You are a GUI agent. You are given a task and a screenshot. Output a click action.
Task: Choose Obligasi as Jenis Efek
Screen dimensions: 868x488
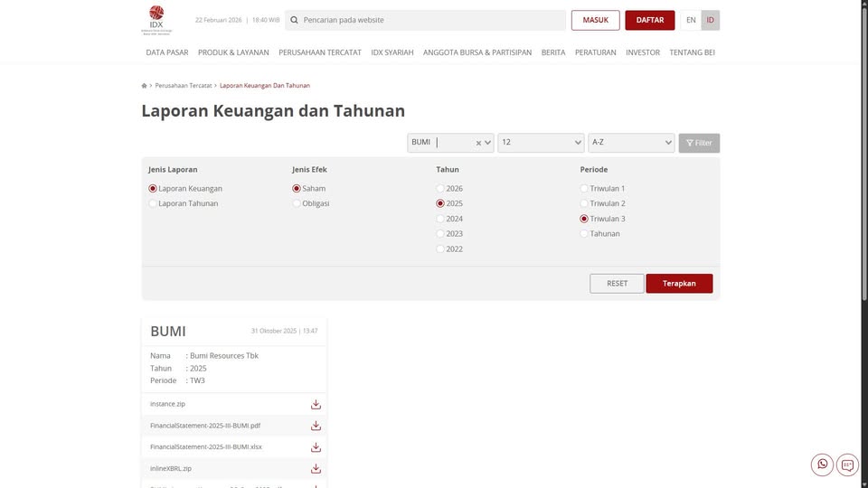297,204
